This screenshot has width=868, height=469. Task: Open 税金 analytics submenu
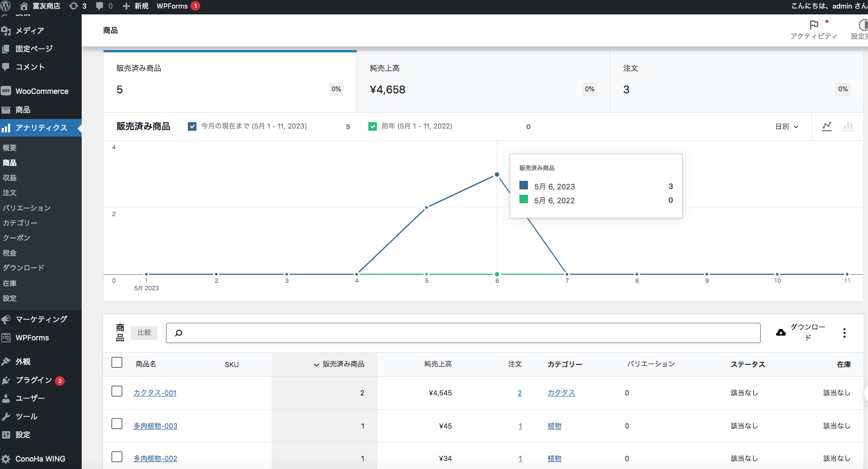[10, 253]
